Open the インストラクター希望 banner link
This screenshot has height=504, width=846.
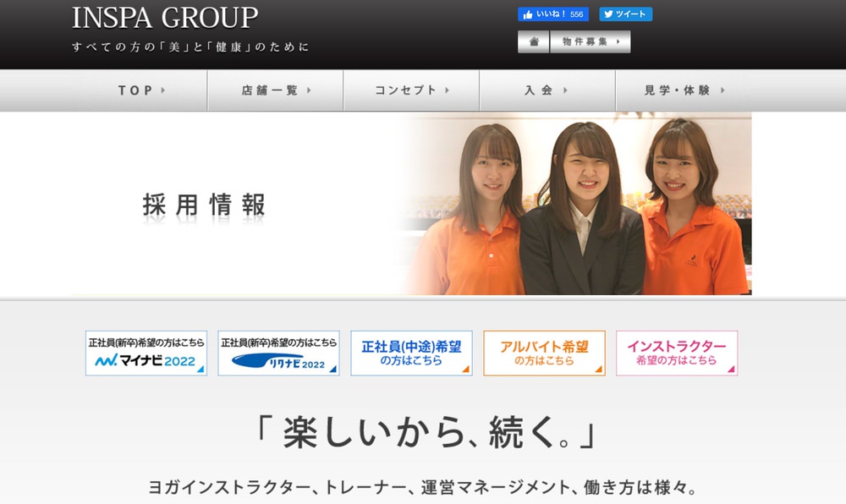[676, 353]
